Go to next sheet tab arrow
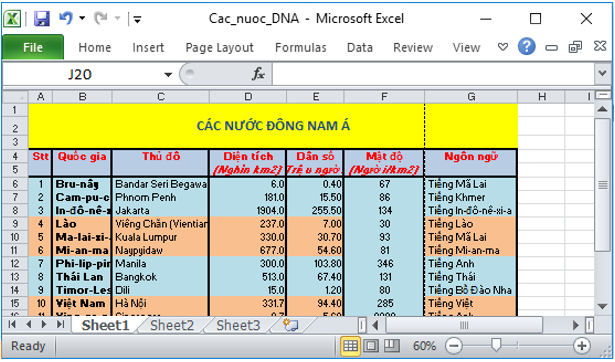The width and height of the screenshot is (615, 362). [44, 324]
